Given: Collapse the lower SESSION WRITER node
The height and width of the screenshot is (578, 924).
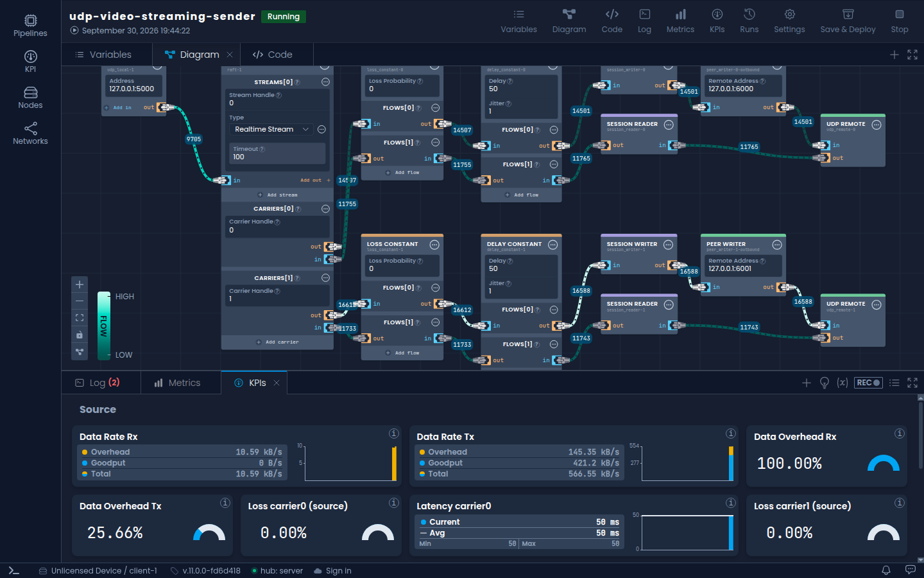Looking at the screenshot, I should 668,245.
